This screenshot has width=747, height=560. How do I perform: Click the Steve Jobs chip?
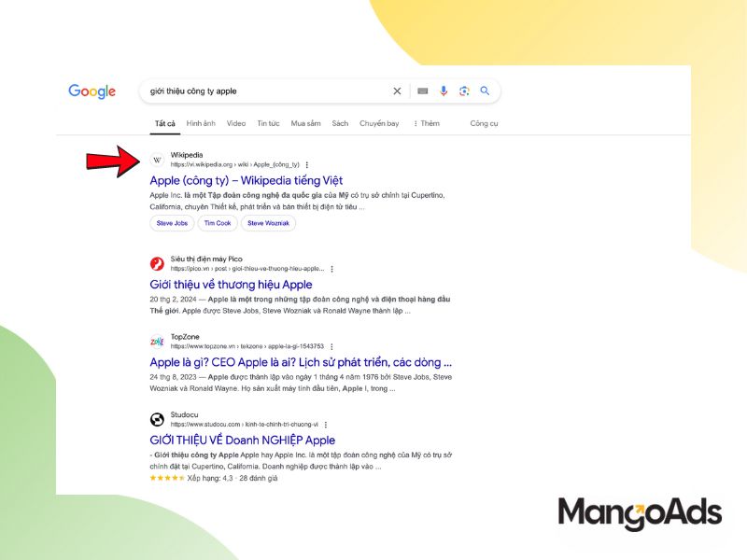coord(172,223)
